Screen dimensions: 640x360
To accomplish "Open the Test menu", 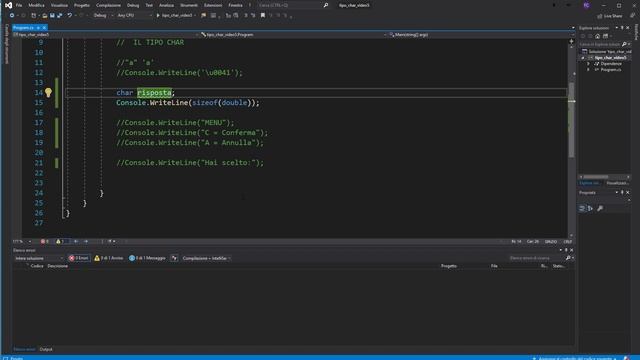I will (x=149, y=5).
